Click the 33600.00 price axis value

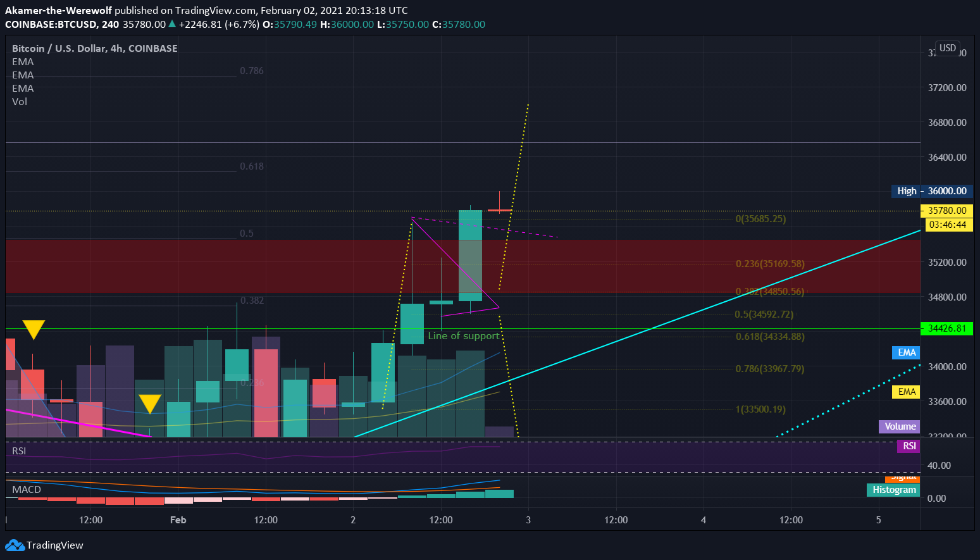(x=947, y=401)
